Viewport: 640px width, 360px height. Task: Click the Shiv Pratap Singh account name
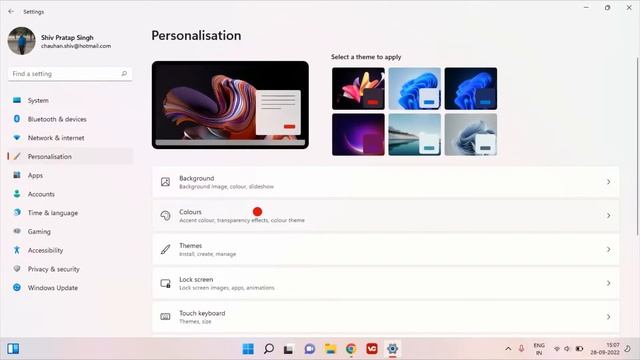click(67, 37)
